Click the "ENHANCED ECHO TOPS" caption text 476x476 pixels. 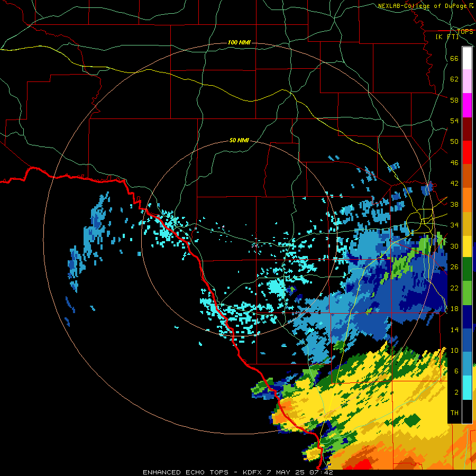(x=186, y=472)
